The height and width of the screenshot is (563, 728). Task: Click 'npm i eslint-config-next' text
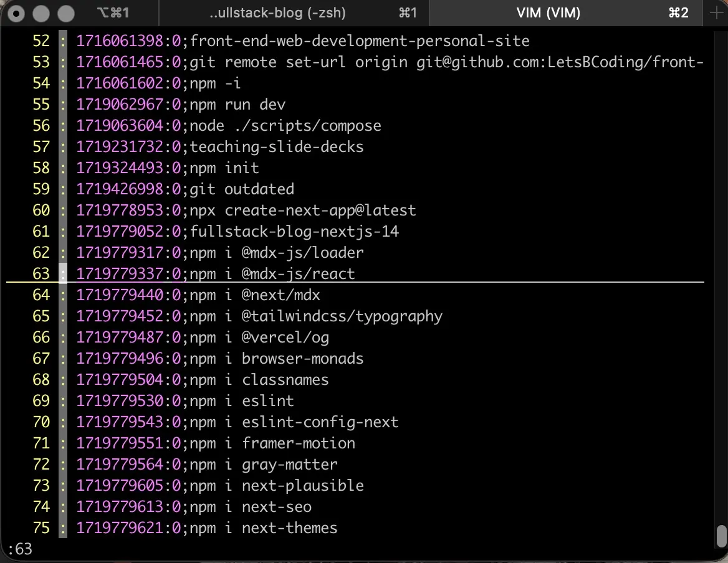294,422
